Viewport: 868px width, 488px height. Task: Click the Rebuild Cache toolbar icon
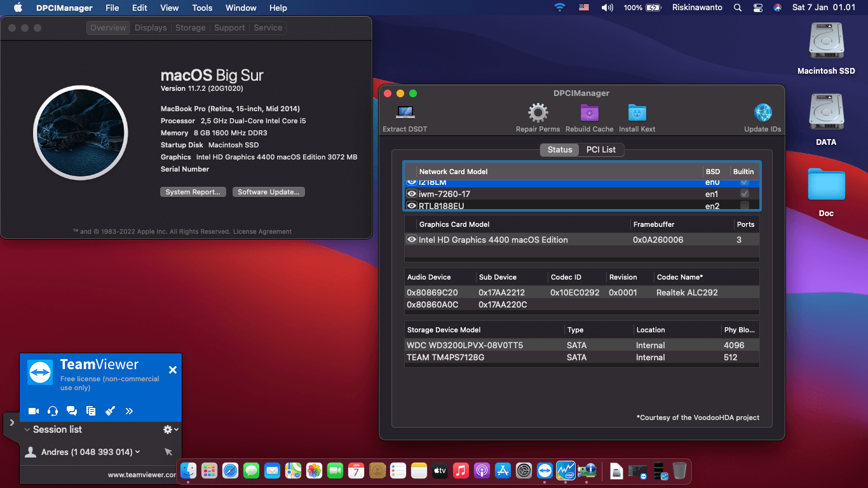click(590, 113)
